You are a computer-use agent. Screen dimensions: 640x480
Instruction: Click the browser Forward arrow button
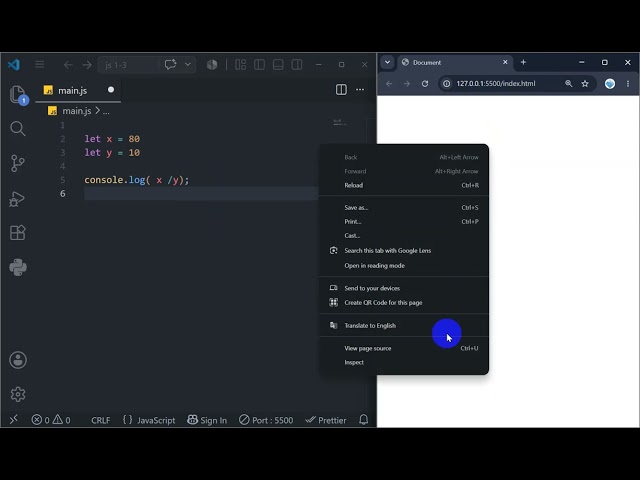pos(407,83)
